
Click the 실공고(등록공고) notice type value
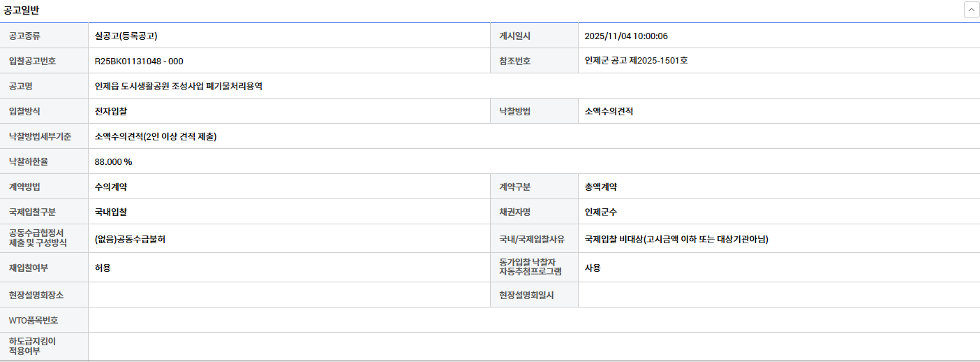131,36
